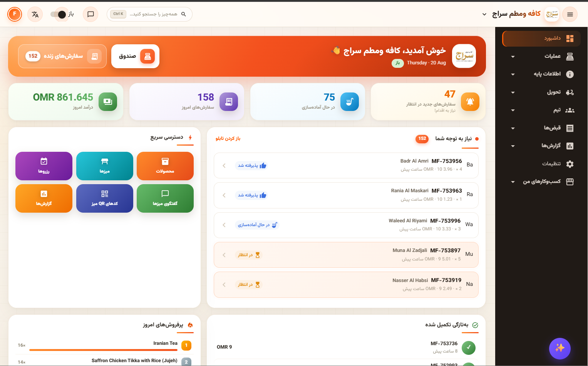Click chevron on the MF-753996 row
588x366 pixels.
coord(224,225)
